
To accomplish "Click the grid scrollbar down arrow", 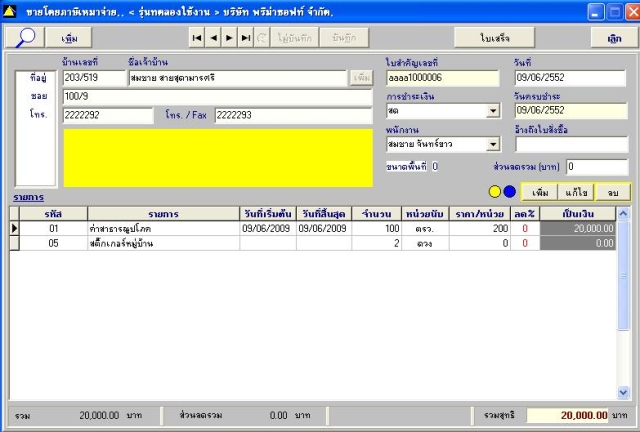I will point(623,392).
